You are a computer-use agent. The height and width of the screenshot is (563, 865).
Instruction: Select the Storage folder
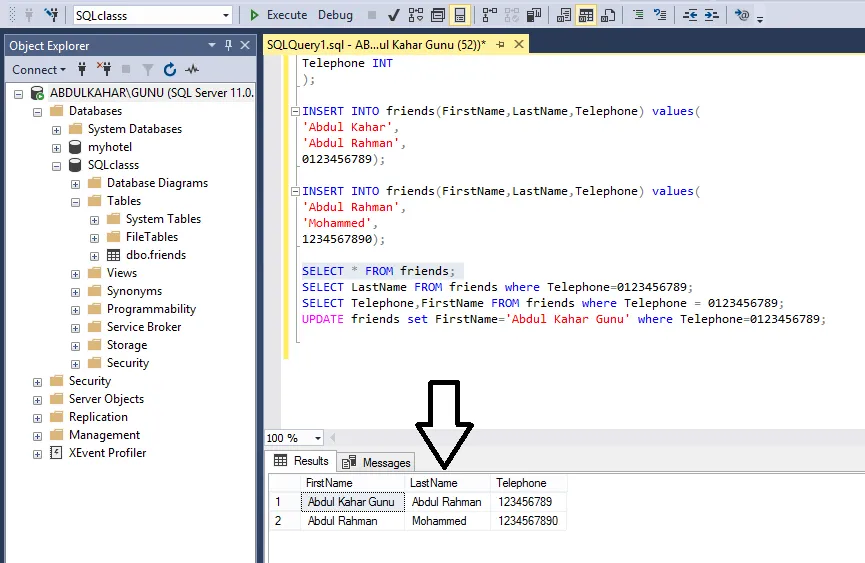(127, 345)
